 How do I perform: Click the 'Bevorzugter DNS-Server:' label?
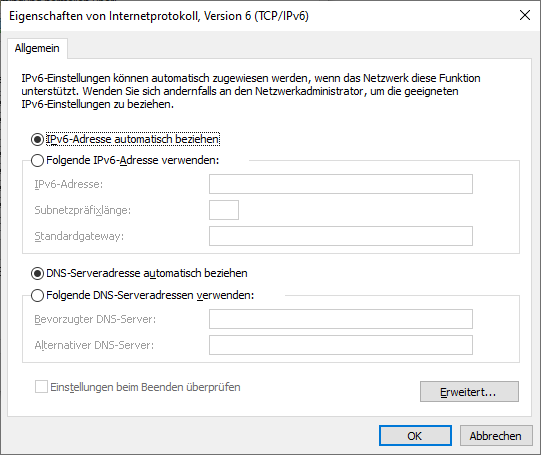[x=95, y=319]
